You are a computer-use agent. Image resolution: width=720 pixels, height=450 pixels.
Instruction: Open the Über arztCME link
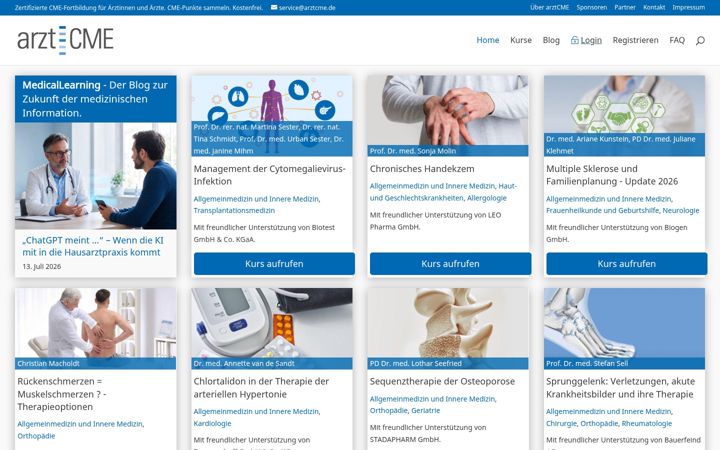(549, 7)
